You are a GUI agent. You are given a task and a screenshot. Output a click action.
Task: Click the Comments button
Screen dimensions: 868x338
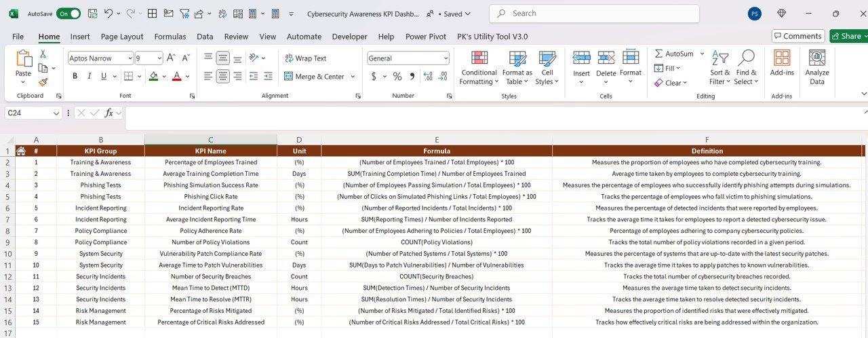[x=798, y=36]
